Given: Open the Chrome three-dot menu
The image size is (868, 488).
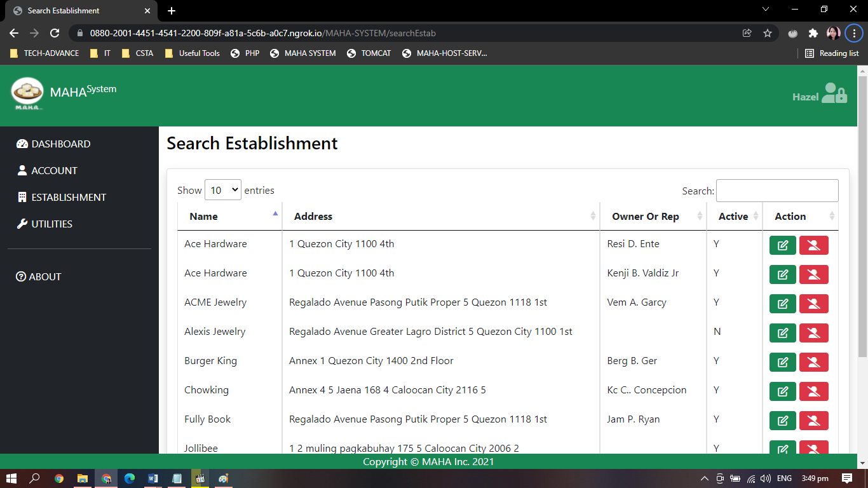Looking at the screenshot, I should click(854, 33).
